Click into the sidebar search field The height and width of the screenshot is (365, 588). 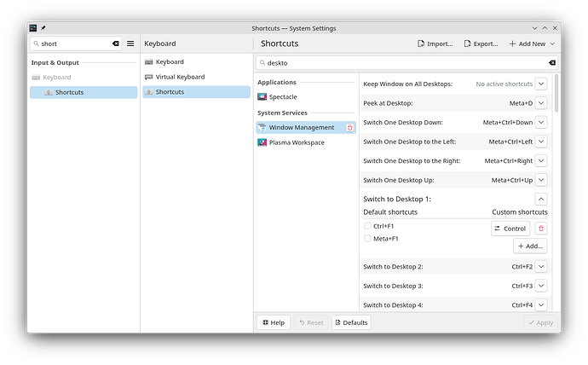(75, 43)
